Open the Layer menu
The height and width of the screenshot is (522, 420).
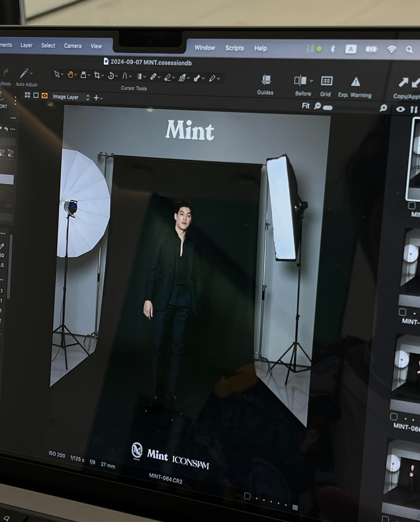point(26,45)
